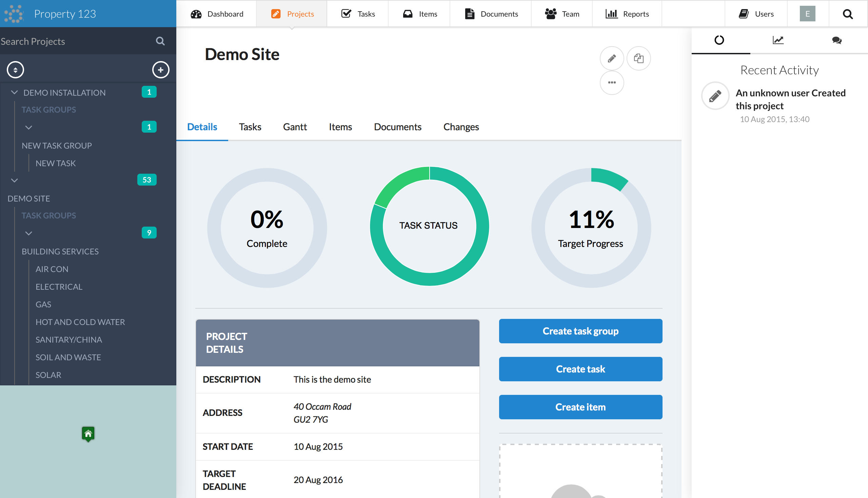Click the global search icon in top bar

click(848, 14)
